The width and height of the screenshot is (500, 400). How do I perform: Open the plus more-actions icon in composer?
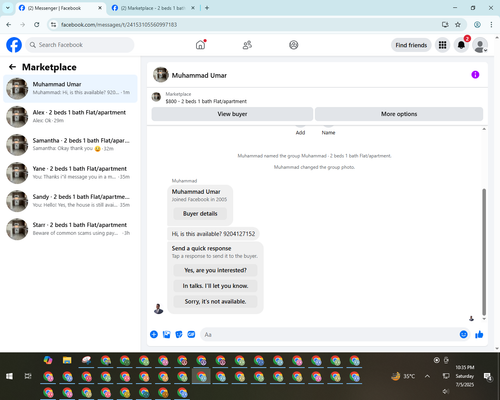point(154,334)
